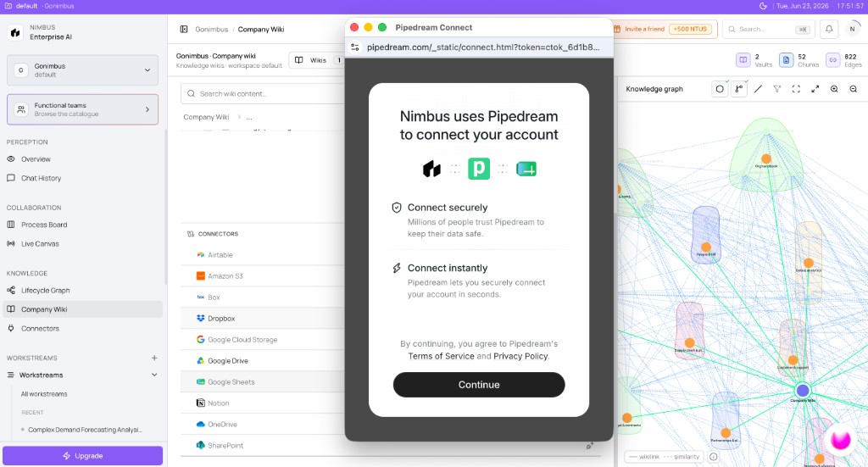
Task: Open Pipedream's Terms of Service link
Action: click(x=441, y=356)
